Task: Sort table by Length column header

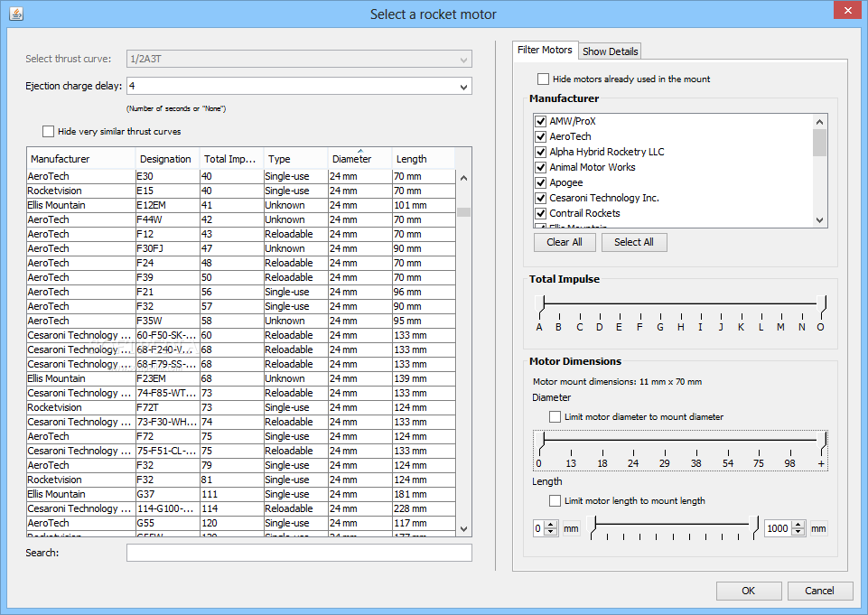Action: tap(424, 159)
